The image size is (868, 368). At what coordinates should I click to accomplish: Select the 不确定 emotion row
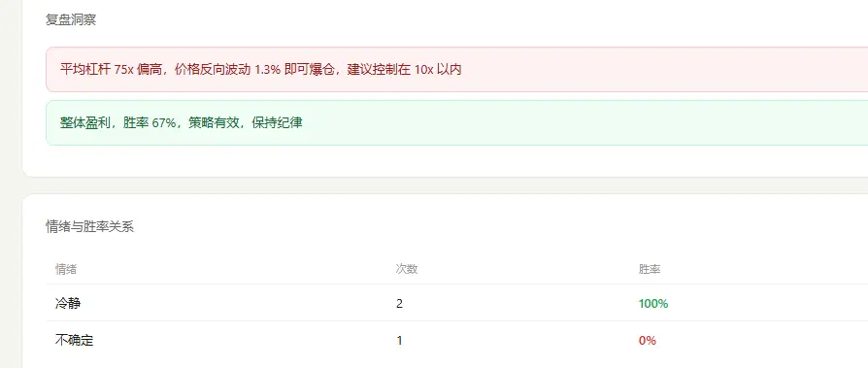(x=456, y=341)
